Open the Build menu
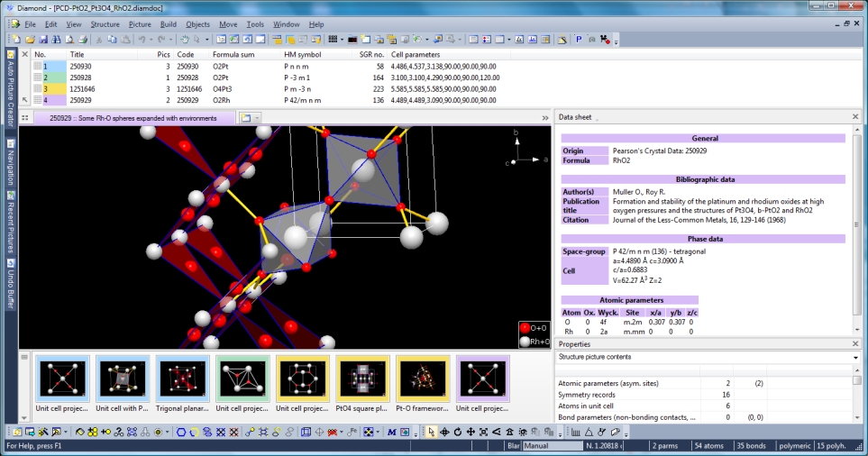868x456 pixels. click(168, 24)
